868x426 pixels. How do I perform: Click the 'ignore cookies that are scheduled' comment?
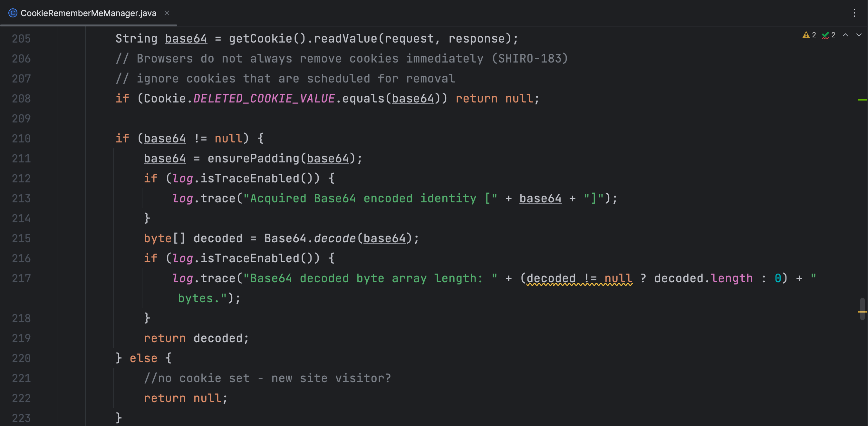pos(285,79)
